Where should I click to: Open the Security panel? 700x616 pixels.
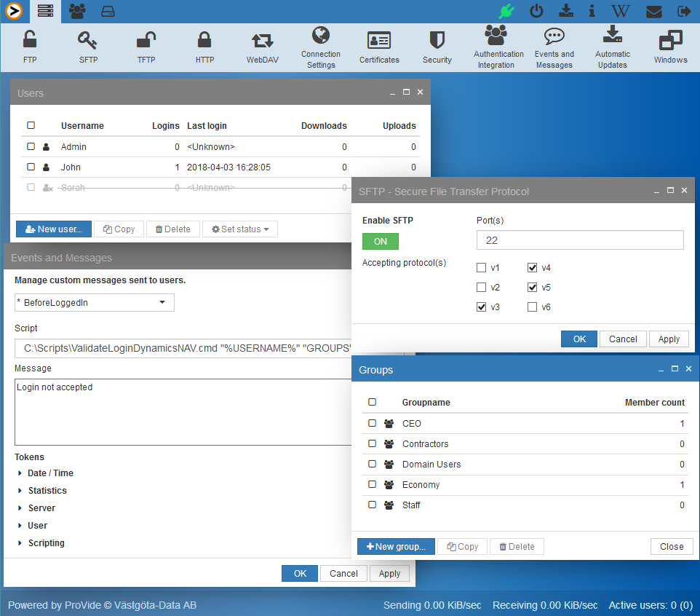[437, 47]
